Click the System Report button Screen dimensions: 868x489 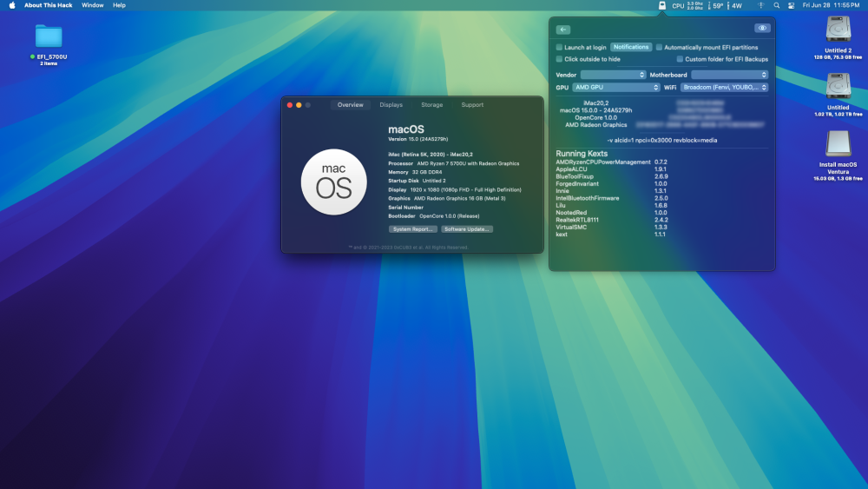tap(413, 229)
